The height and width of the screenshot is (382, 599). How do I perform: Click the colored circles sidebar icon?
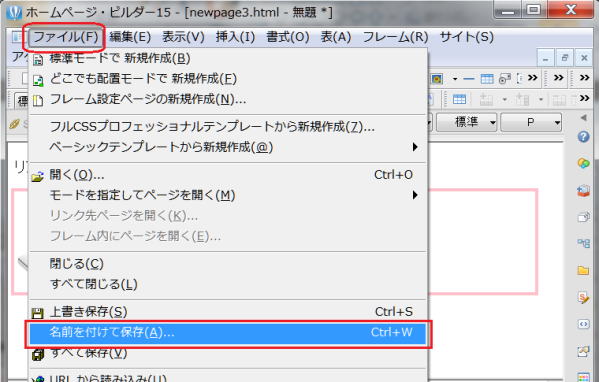(x=583, y=163)
